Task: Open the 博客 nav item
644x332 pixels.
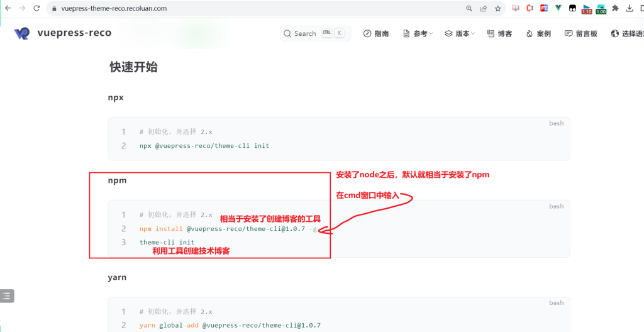Action: (x=499, y=34)
